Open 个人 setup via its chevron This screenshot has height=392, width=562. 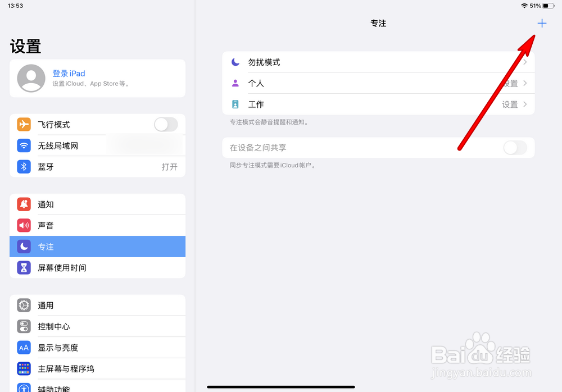click(525, 83)
